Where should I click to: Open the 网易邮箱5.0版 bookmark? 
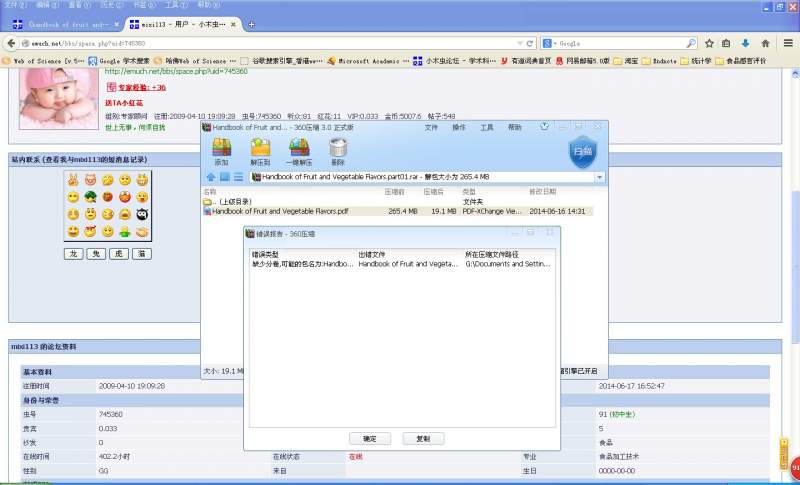click(583, 61)
